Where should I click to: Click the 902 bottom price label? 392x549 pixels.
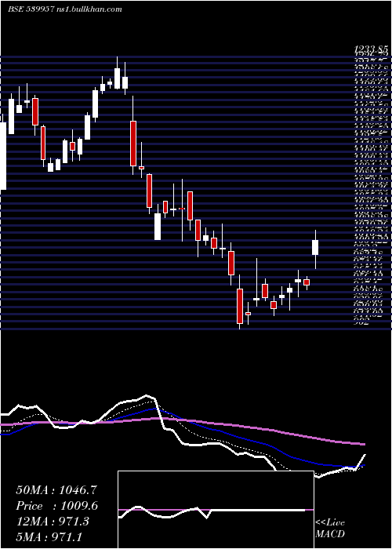point(361,323)
